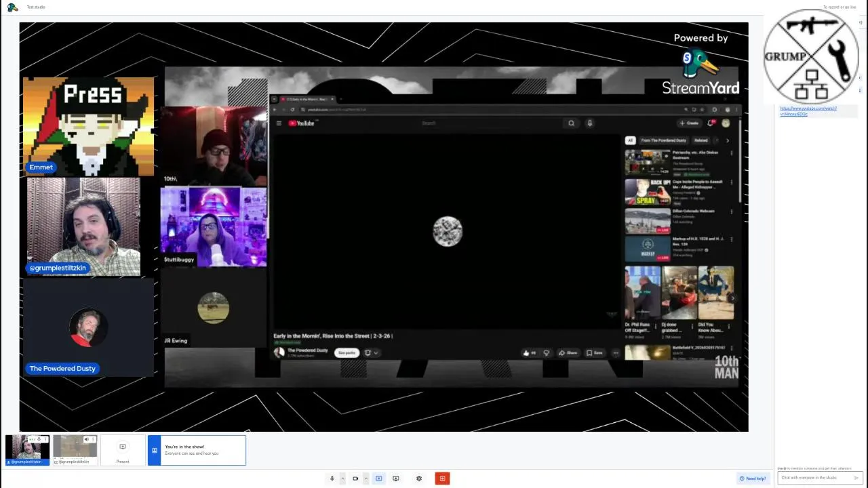Click the Save button under video
The width and height of the screenshot is (868, 488).
pos(594,352)
